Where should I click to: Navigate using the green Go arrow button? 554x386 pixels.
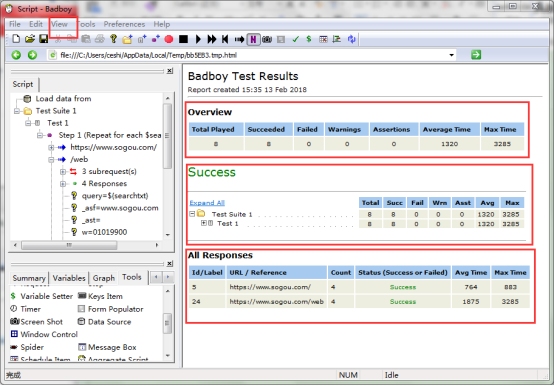[476, 55]
